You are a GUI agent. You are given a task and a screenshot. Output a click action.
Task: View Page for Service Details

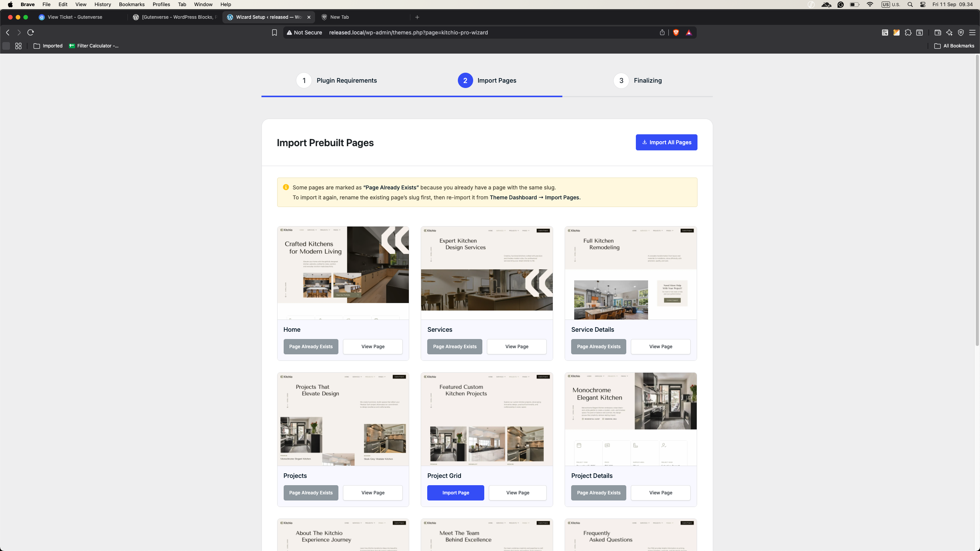(x=661, y=347)
